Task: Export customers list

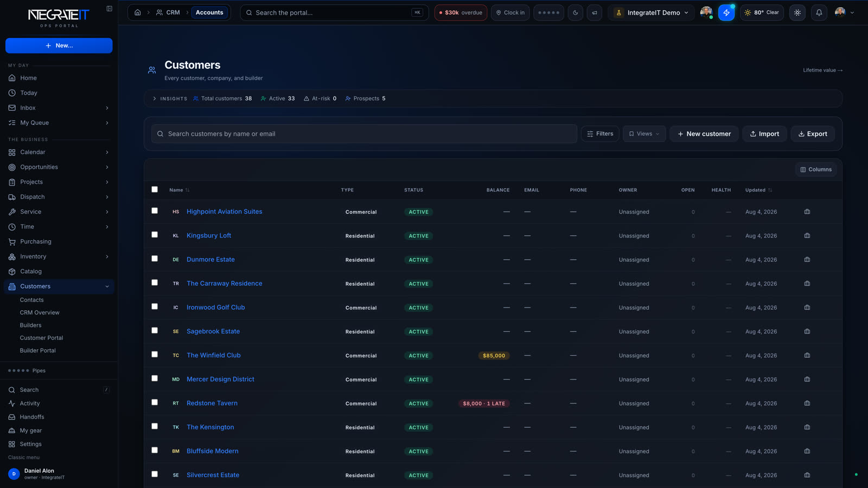Action: coord(813,134)
